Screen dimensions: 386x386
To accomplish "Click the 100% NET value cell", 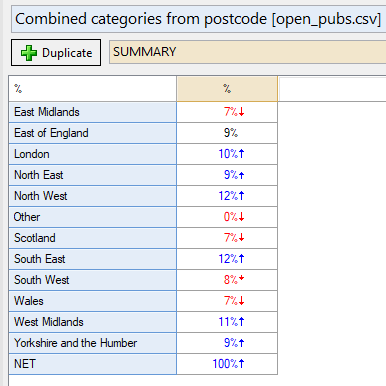I will pyautogui.click(x=227, y=364).
